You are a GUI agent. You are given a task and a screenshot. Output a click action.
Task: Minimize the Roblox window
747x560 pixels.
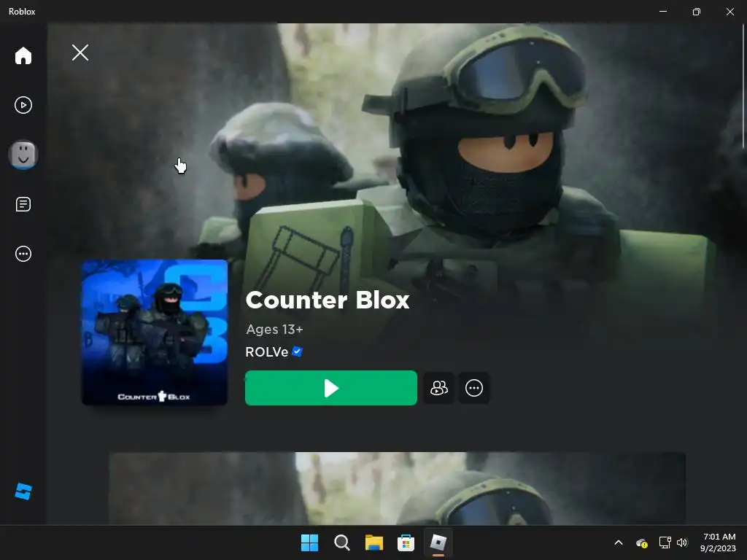tap(663, 12)
